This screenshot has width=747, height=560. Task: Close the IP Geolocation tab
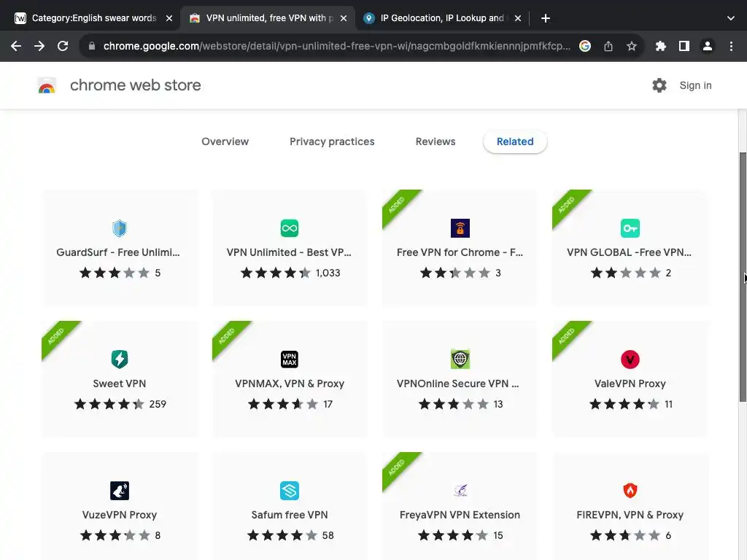518,18
